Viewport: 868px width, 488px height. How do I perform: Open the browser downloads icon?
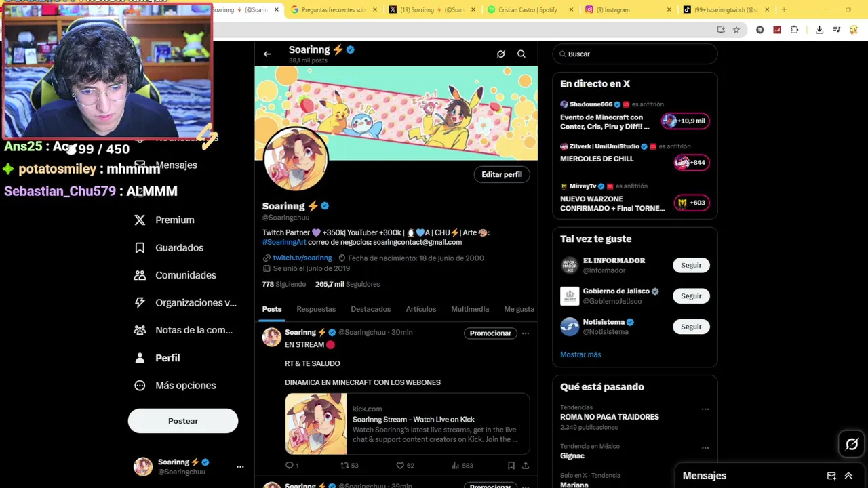pyautogui.click(x=819, y=30)
